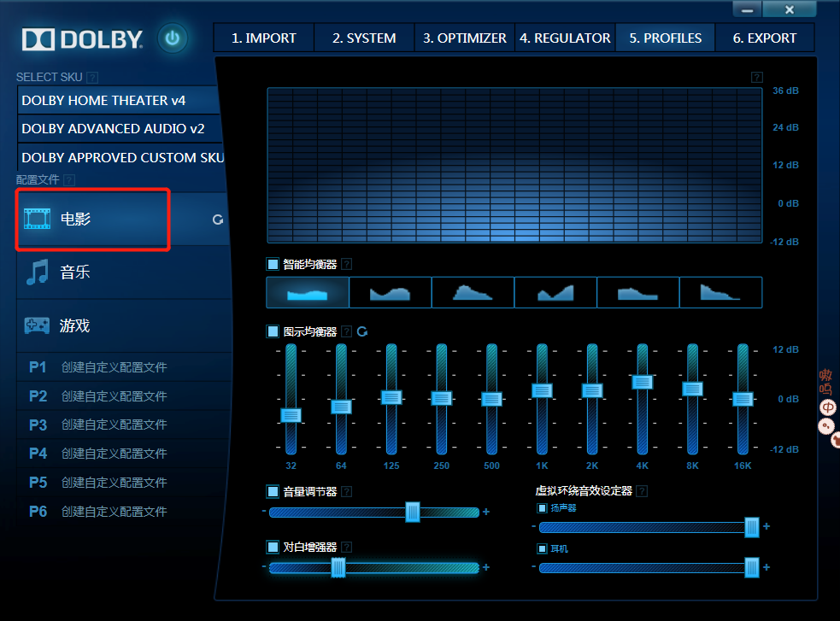Increase 对白增强器 with plus sign
Screen dimensions: 840x621
(x=486, y=567)
